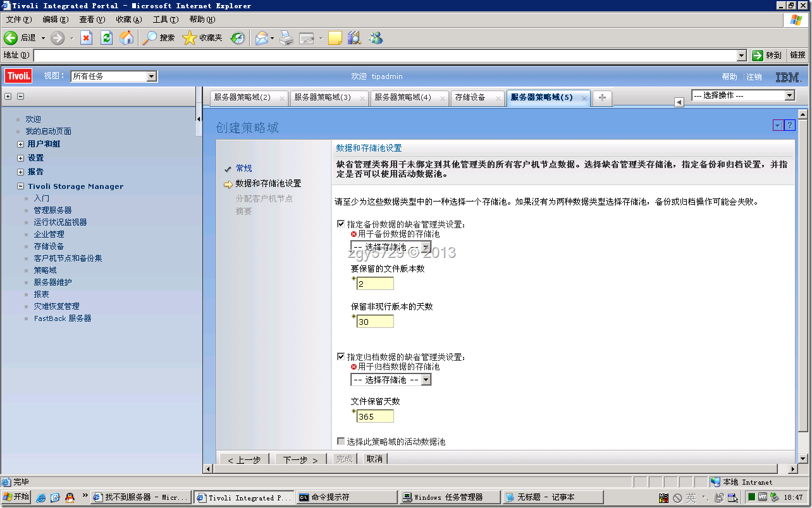Open the 文件(F) menu
The image size is (812, 508).
click(x=18, y=20)
